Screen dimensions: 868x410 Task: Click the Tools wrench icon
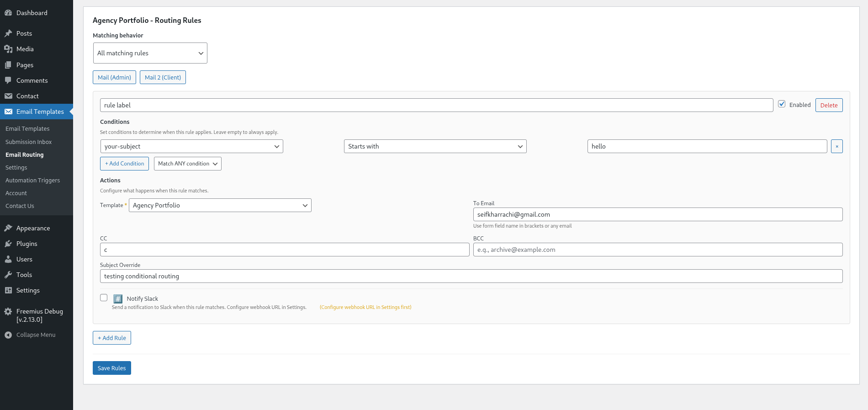[8, 275]
